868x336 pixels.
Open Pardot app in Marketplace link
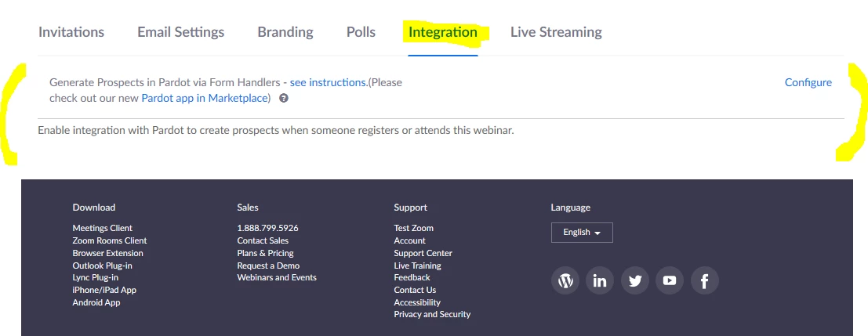[x=205, y=99]
